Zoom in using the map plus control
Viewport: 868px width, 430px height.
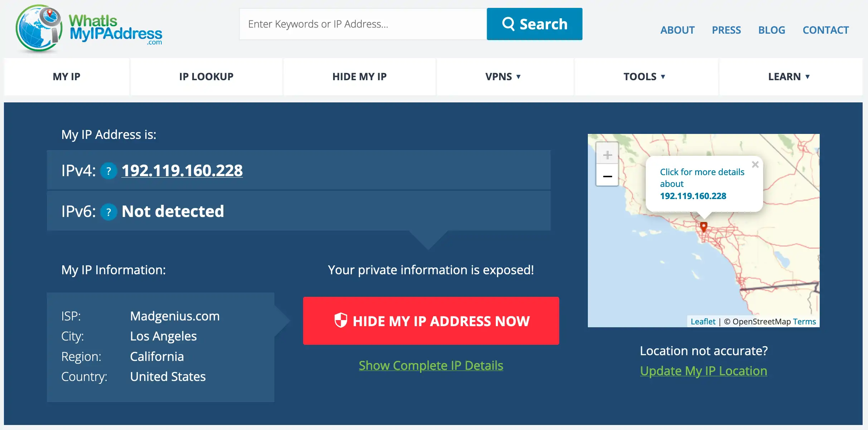click(x=607, y=154)
